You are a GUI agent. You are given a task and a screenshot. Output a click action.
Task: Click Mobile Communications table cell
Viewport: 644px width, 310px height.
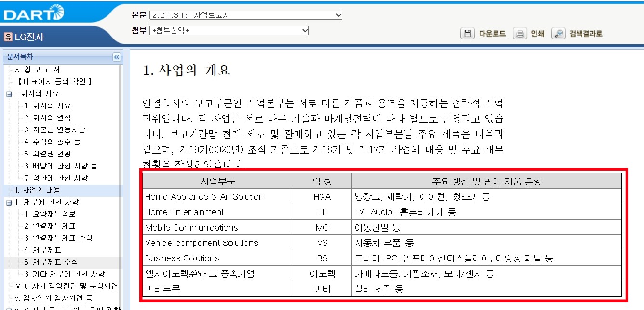click(218, 227)
